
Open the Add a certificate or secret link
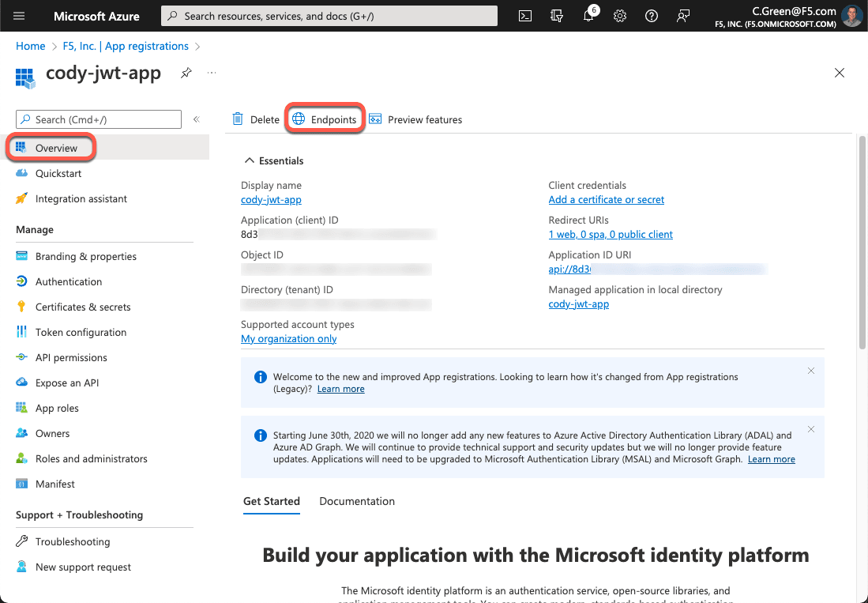click(x=606, y=199)
